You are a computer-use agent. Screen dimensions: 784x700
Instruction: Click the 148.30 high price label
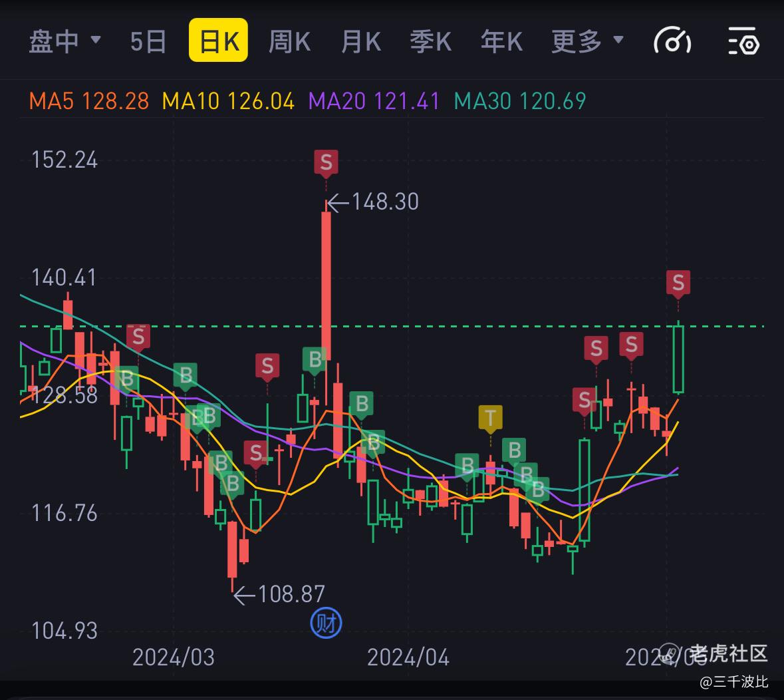[385, 202]
